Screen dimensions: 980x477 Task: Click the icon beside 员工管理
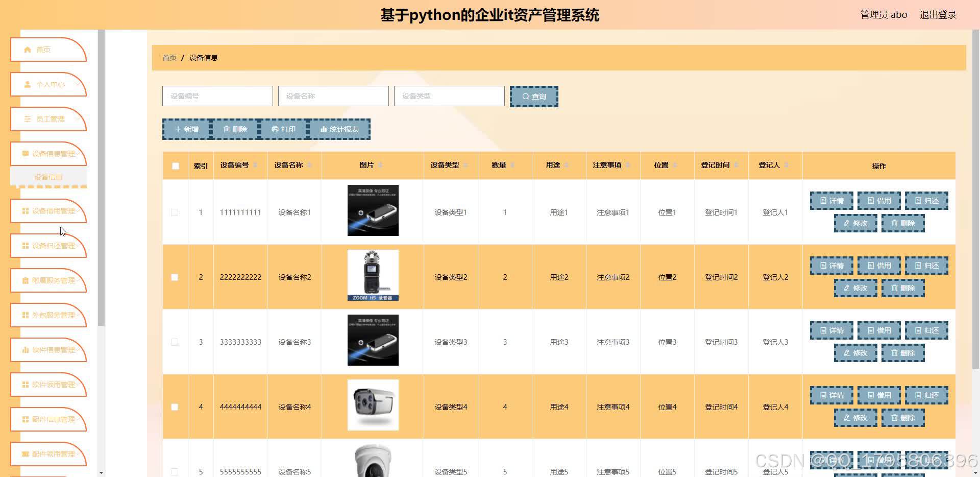click(x=28, y=119)
